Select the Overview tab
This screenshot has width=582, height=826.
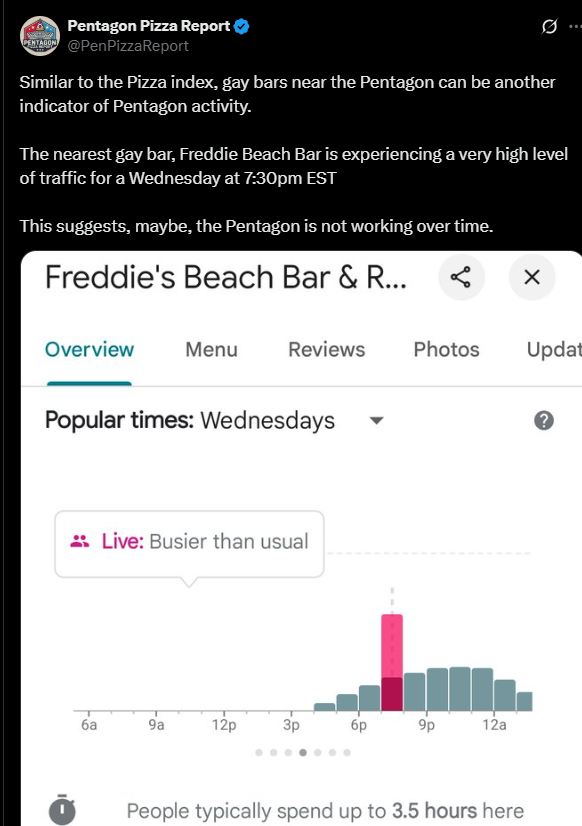pos(90,349)
